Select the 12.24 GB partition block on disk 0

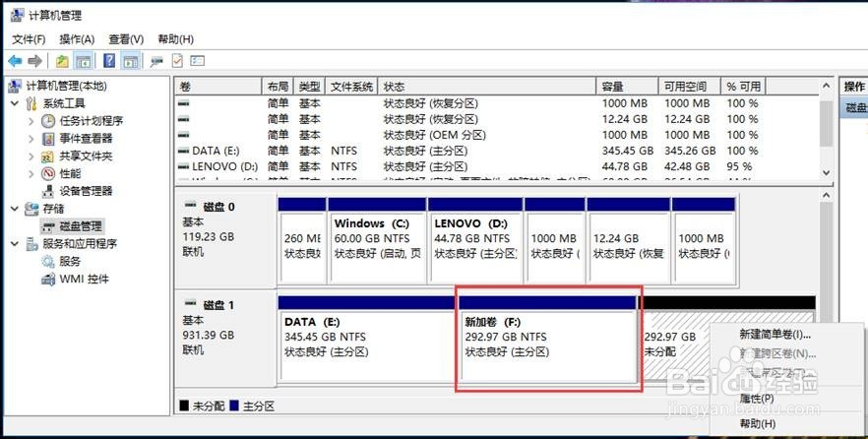point(628,239)
